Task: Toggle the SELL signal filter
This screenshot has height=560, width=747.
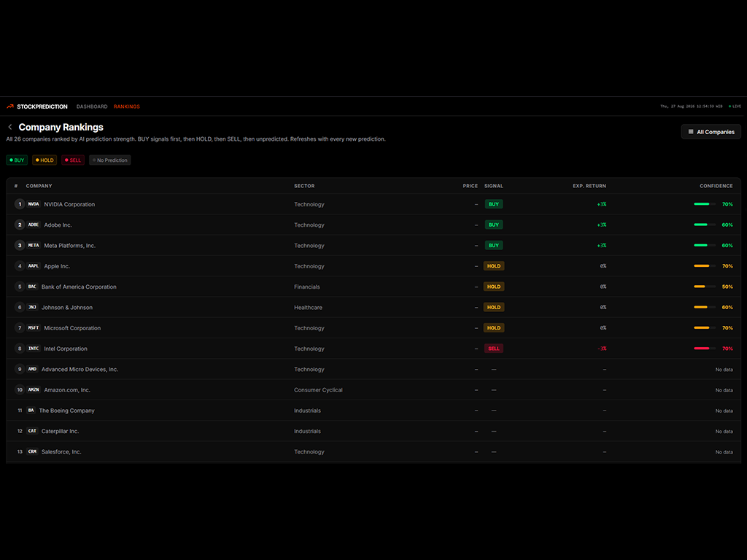Action: pyautogui.click(x=73, y=160)
